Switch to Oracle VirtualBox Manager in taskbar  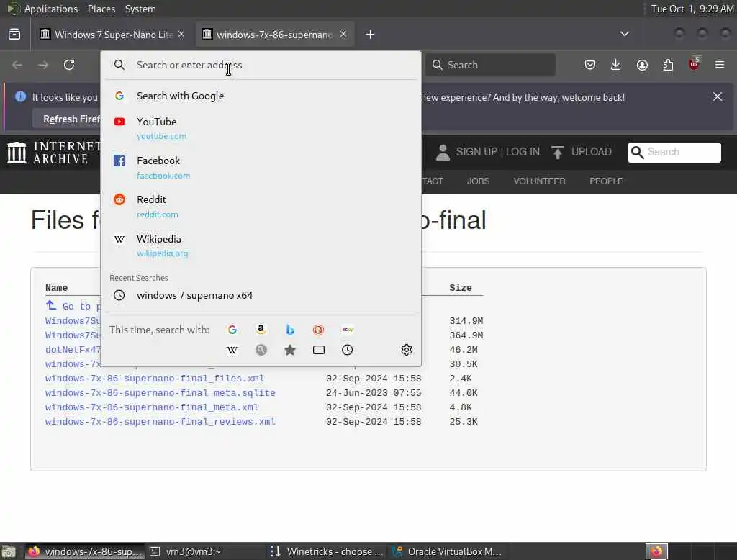click(x=448, y=551)
